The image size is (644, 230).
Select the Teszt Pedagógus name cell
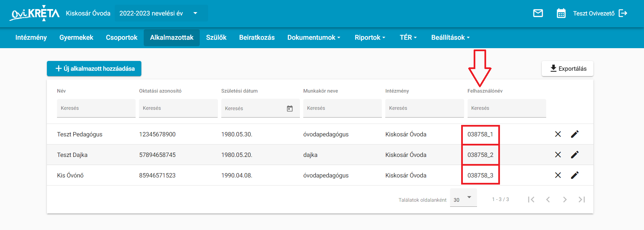80,134
